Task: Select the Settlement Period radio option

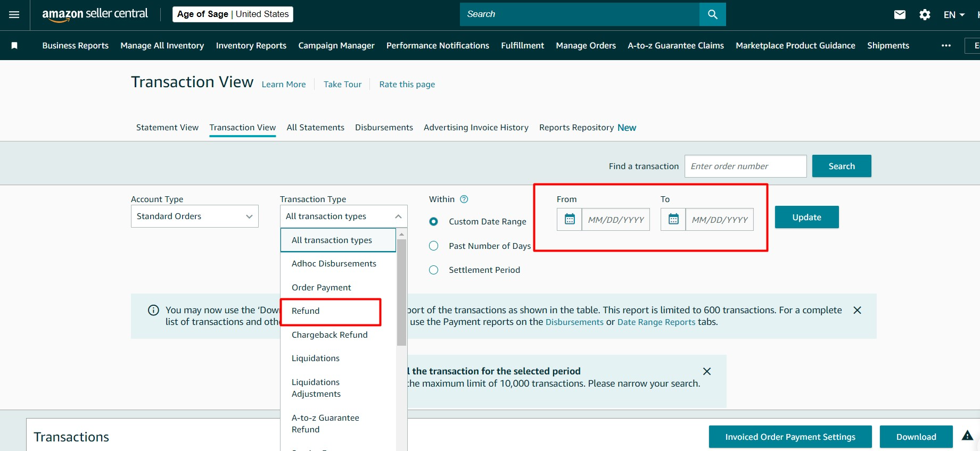Action: (x=434, y=270)
